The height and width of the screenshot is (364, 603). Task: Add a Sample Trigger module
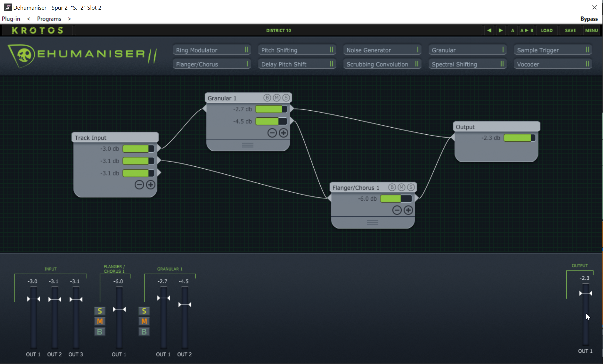(553, 50)
